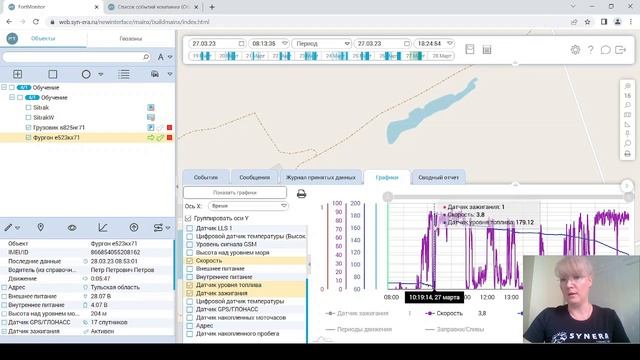Uncheck the Скорость graph parameter

(x=189, y=260)
